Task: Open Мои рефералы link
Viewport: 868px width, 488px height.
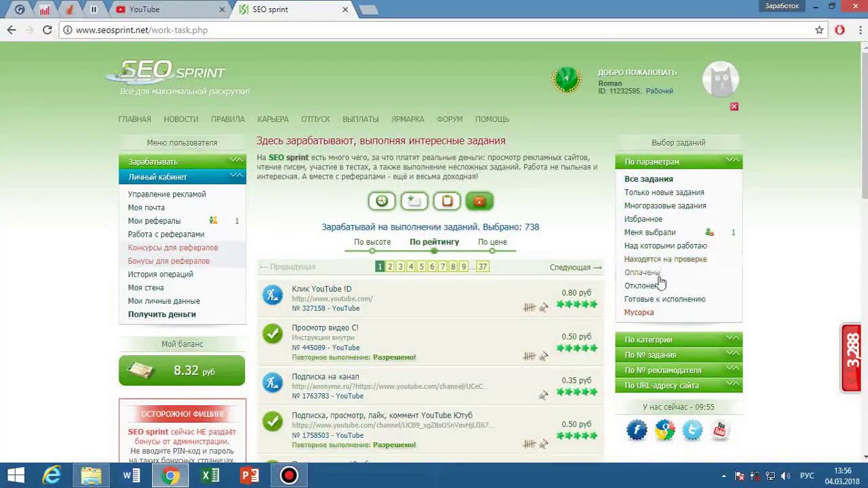Action: pos(154,221)
